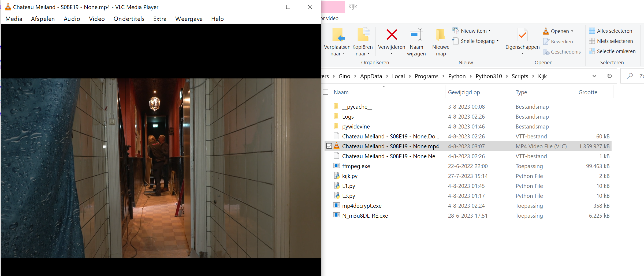This screenshot has width=644, height=276.
Task: Open the VLC Afspelen menu
Action: 43,19
